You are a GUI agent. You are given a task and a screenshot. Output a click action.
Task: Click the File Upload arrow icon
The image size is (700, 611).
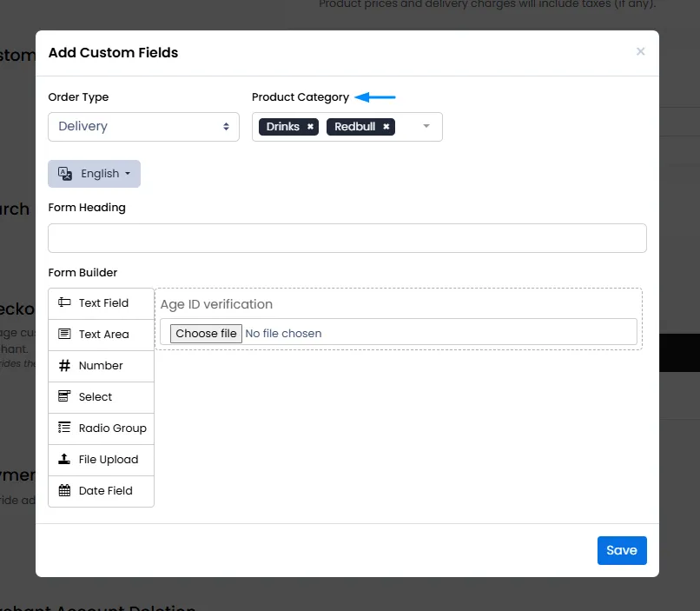coord(64,459)
